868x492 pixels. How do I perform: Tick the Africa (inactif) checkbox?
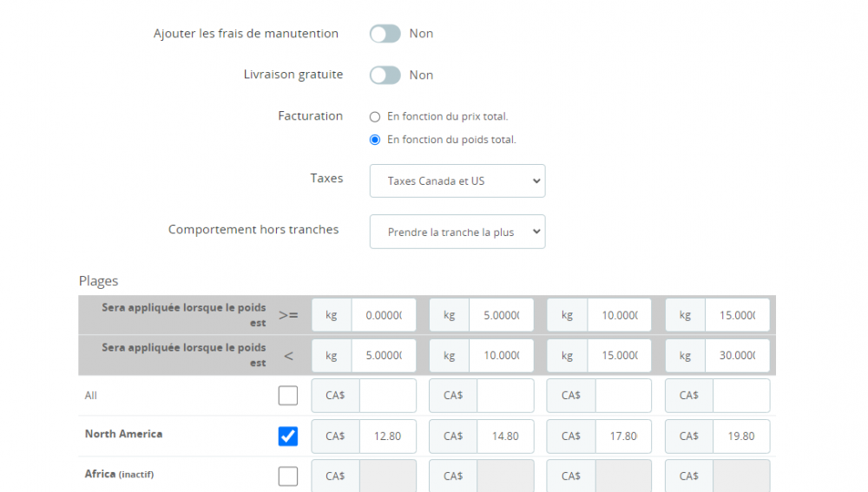(288, 476)
